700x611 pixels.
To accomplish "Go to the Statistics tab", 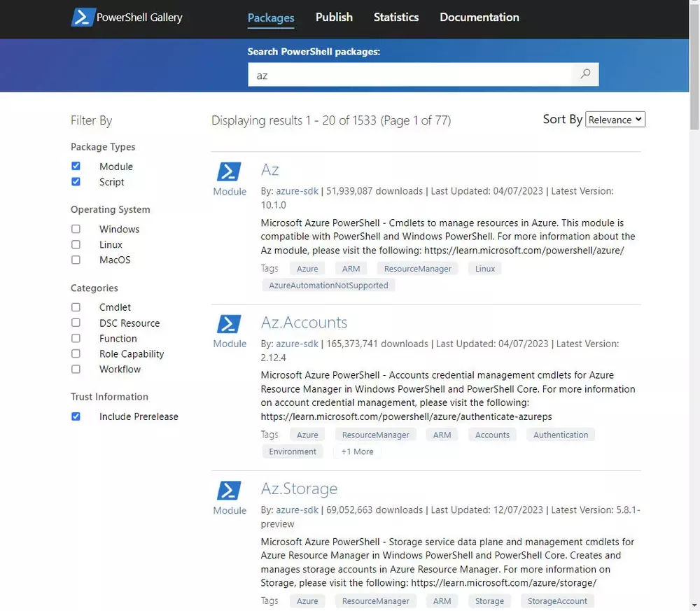I will (x=395, y=17).
